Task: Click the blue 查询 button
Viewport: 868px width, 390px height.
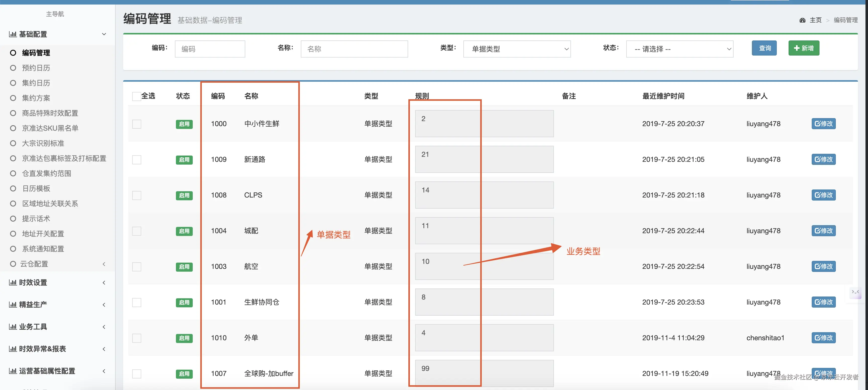Action: click(x=764, y=48)
